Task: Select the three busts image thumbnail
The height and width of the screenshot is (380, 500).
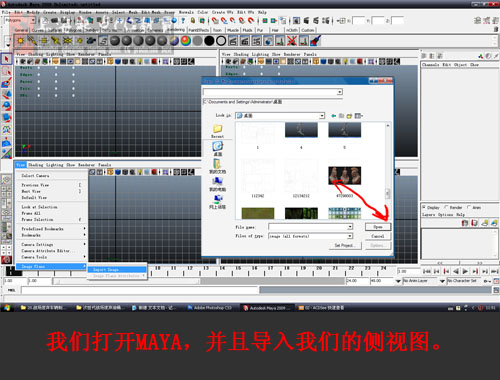Action: pyautogui.click(x=344, y=176)
